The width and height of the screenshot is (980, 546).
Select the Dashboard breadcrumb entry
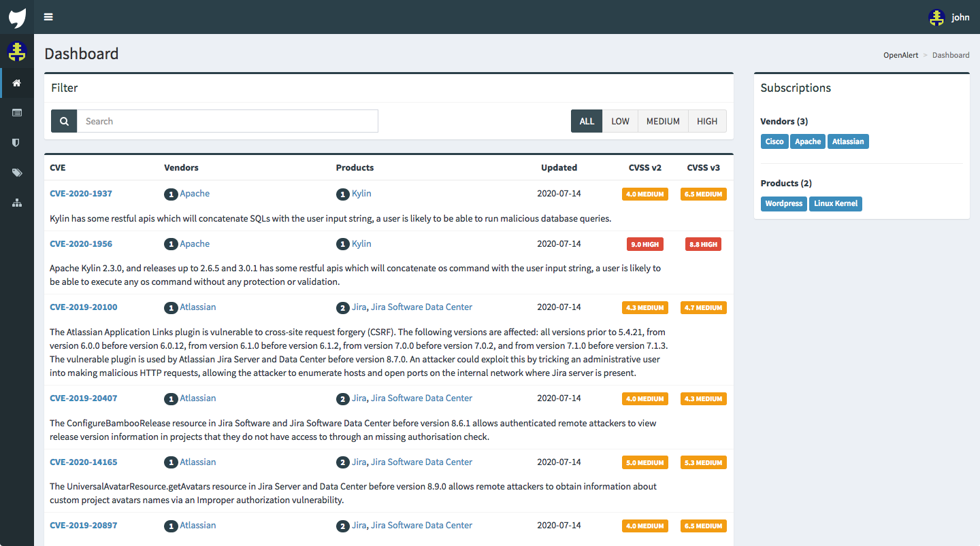[x=951, y=55]
